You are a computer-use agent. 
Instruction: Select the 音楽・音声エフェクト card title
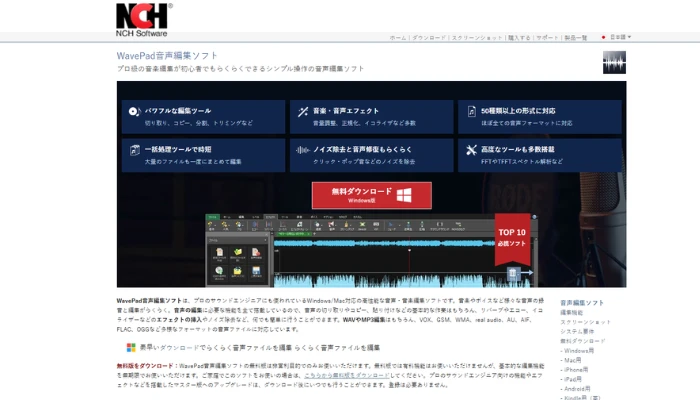[346, 111]
